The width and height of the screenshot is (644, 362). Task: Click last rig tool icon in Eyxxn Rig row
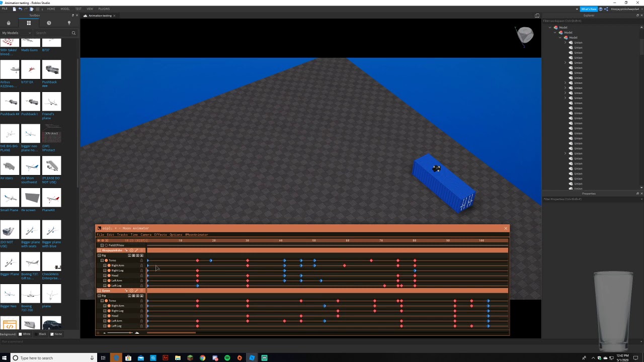click(142, 296)
